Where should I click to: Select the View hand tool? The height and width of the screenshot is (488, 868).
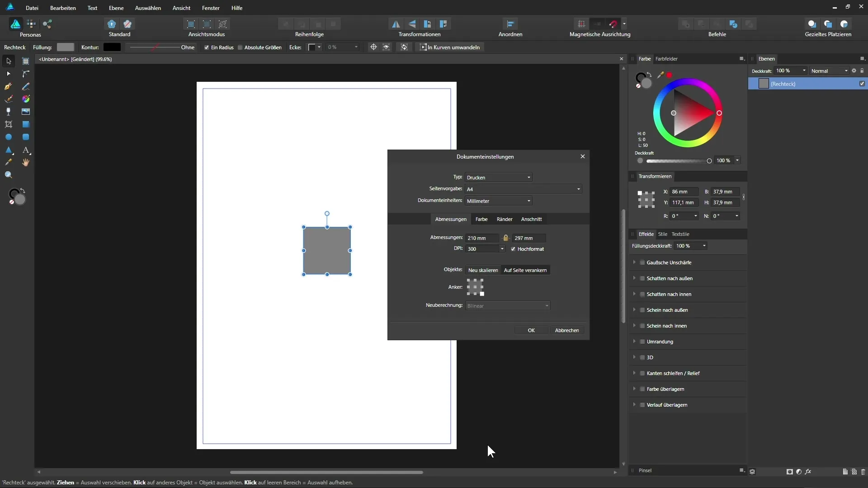click(x=26, y=162)
